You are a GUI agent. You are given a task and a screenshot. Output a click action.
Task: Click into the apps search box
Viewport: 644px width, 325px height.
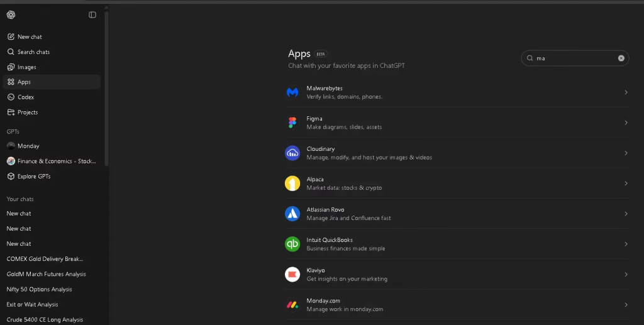(574, 58)
